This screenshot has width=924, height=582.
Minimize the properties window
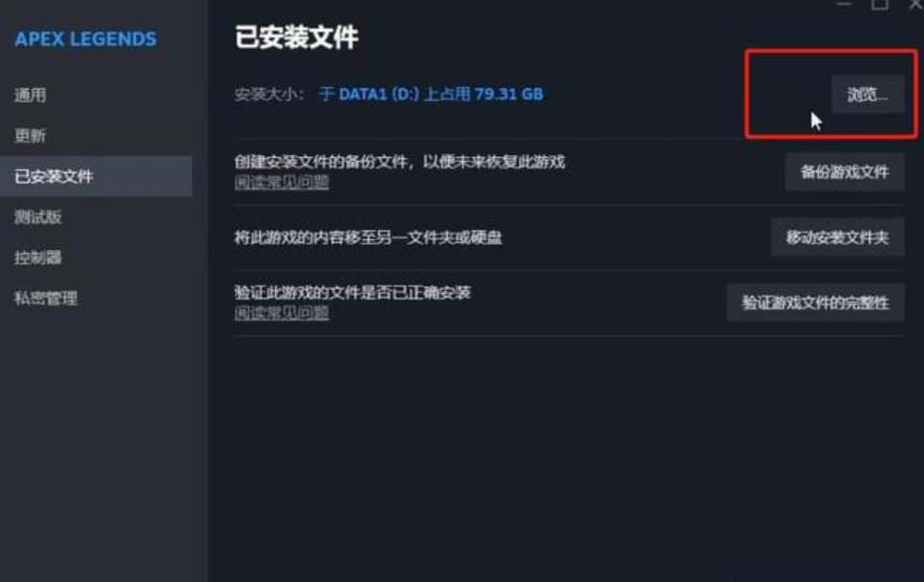[x=844, y=4]
